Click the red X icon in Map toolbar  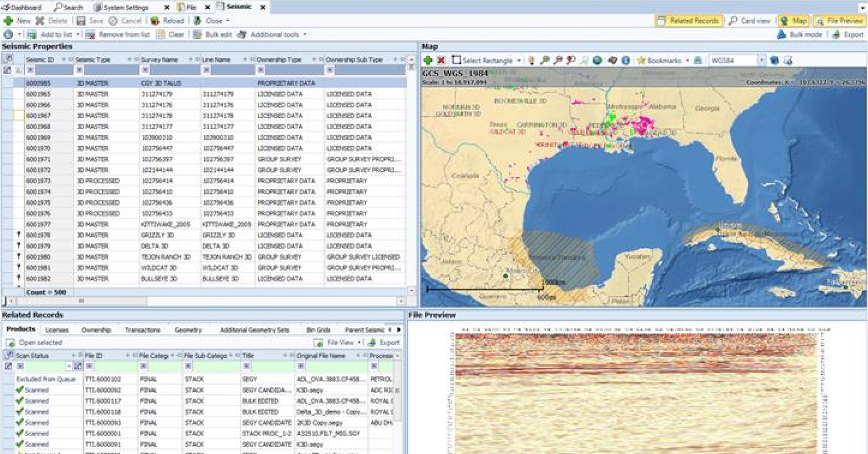[x=441, y=60]
